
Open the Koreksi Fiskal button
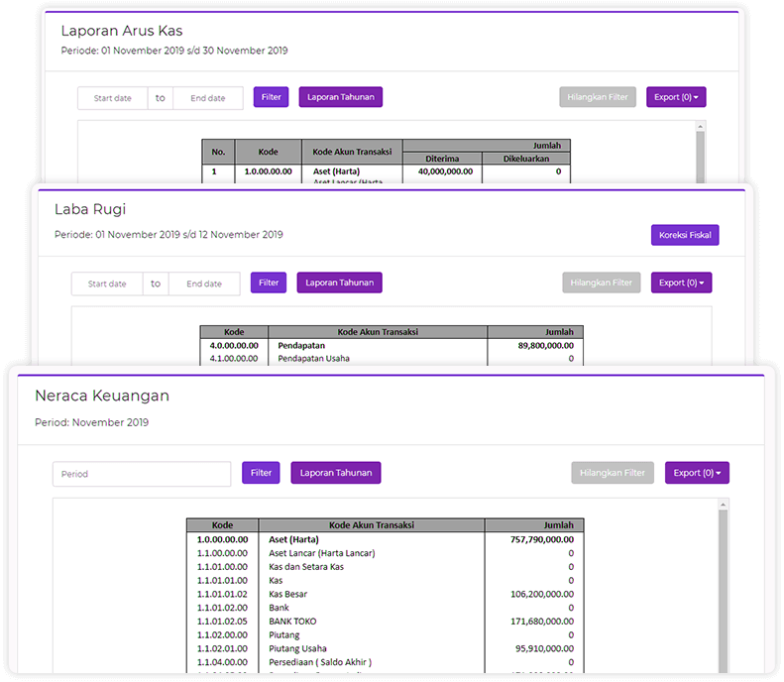point(685,235)
